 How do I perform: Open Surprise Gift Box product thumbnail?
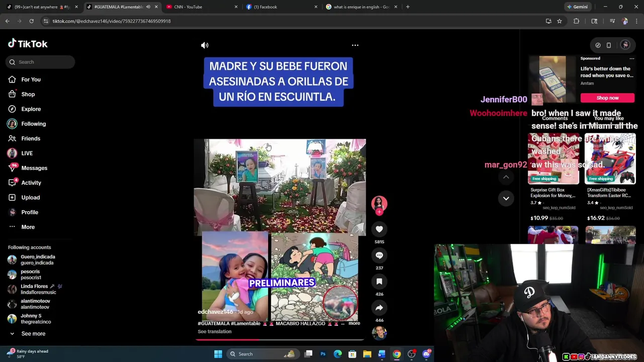point(553,159)
